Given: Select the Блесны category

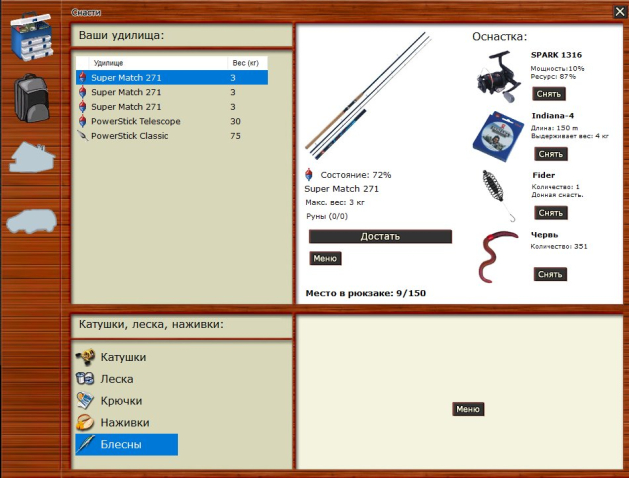Looking at the screenshot, I should coord(120,445).
